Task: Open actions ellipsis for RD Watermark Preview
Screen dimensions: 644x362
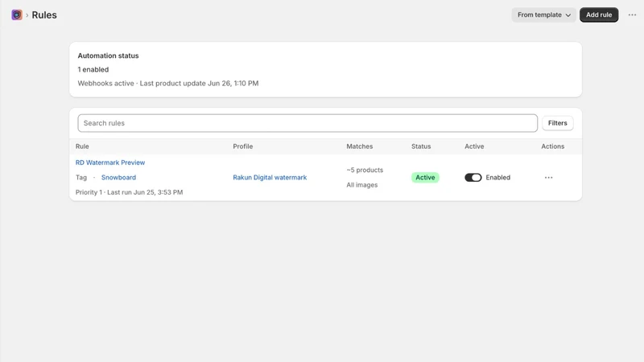Action: coord(548,178)
